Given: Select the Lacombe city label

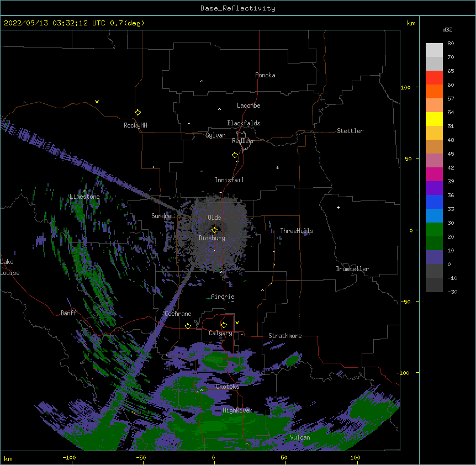Looking at the screenshot, I should pyautogui.click(x=248, y=105).
